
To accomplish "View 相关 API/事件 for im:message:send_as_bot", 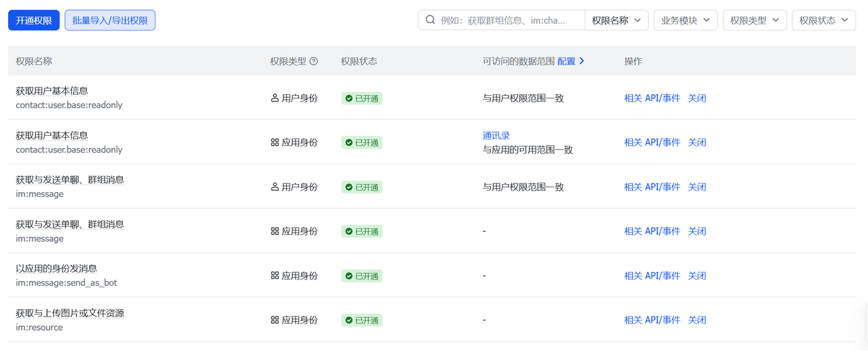I will click(652, 276).
